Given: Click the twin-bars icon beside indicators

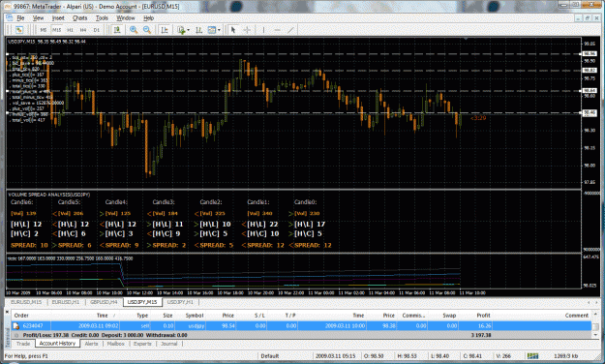Looking at the screenshot, I should click(198, 30).
